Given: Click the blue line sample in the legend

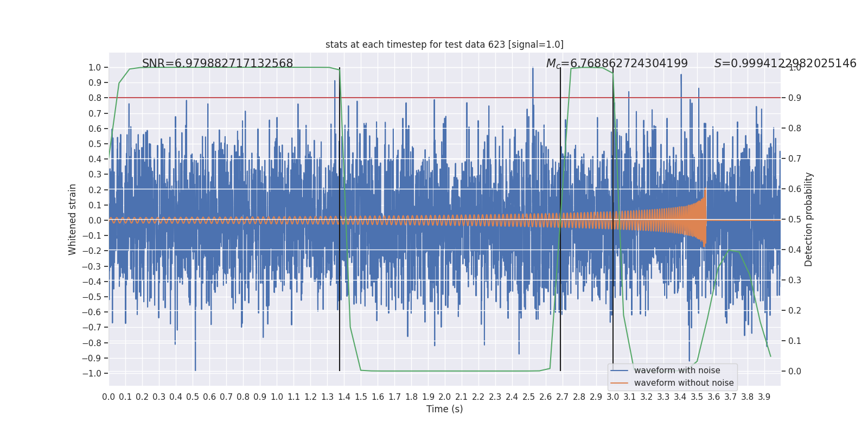Looking at the screenshot, I should pos(620,371).
